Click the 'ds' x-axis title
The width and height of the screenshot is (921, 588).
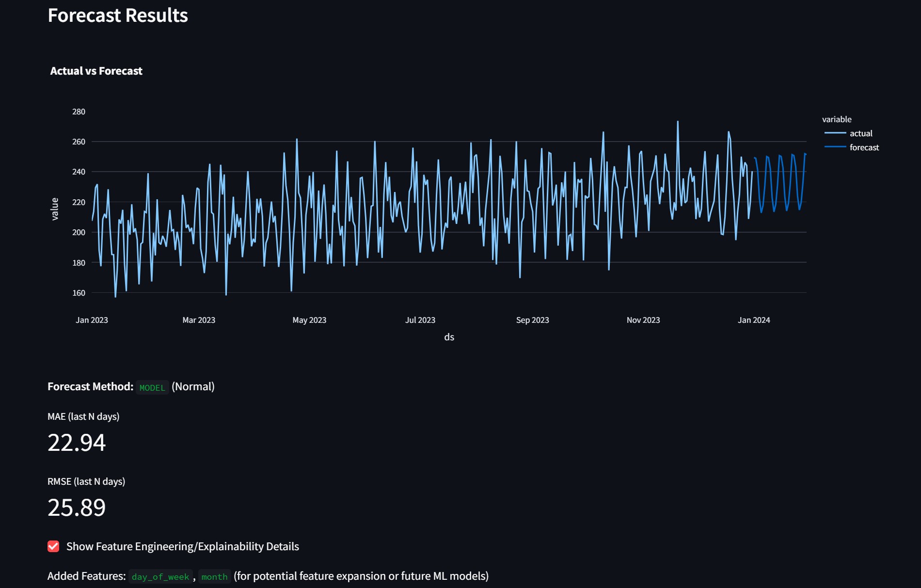coord(449,337)
